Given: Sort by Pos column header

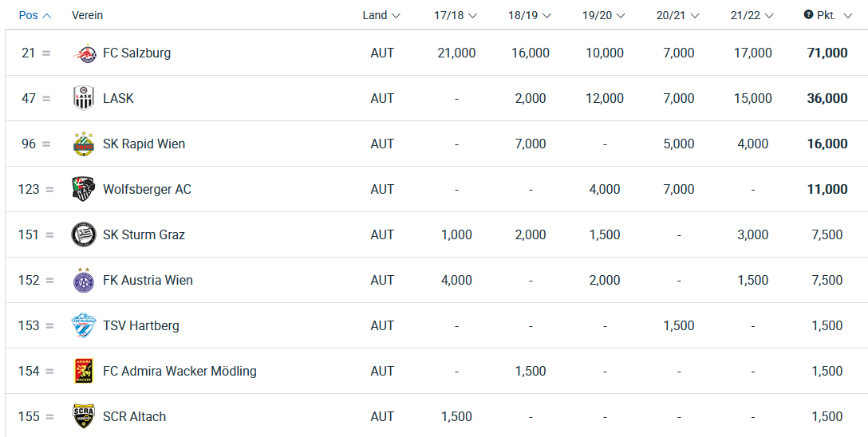Looking at the screenshot, I should click(x=35, y=15).
